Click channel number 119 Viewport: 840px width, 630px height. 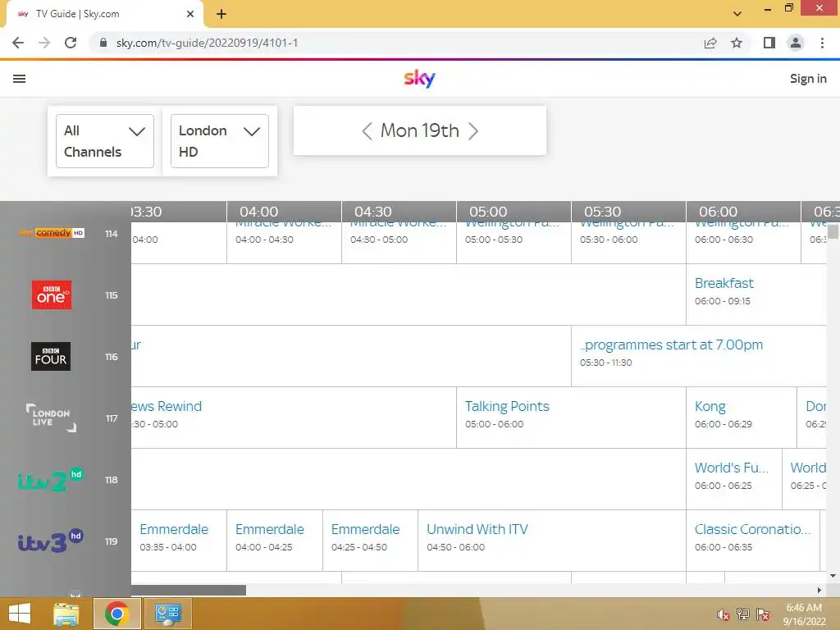(x=112, y=541)
